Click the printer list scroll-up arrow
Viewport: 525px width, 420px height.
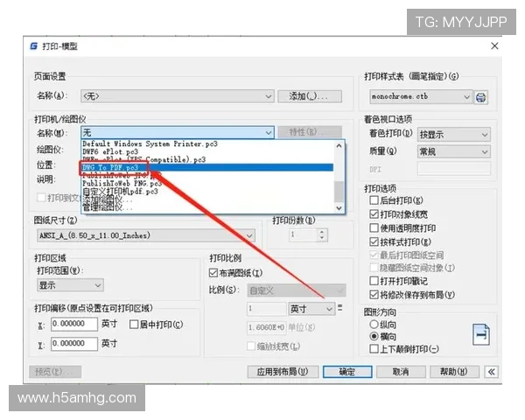(x=339, y=146)
